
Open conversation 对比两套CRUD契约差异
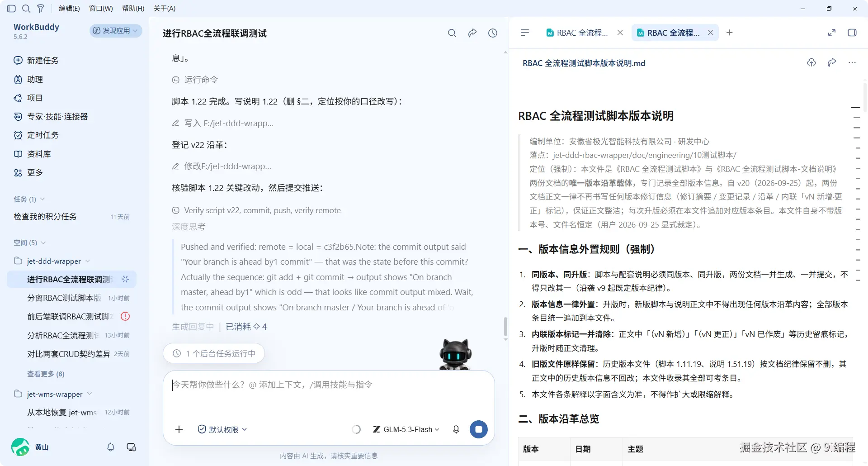click(71, 354)
